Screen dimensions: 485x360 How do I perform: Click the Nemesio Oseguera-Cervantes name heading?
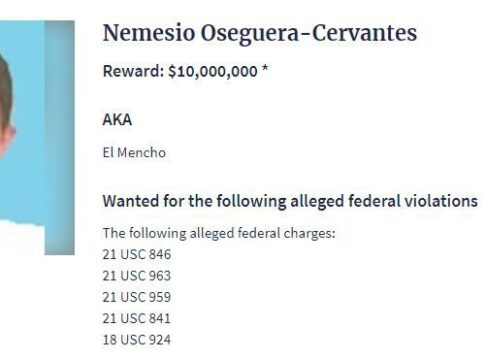coord(260,34)
